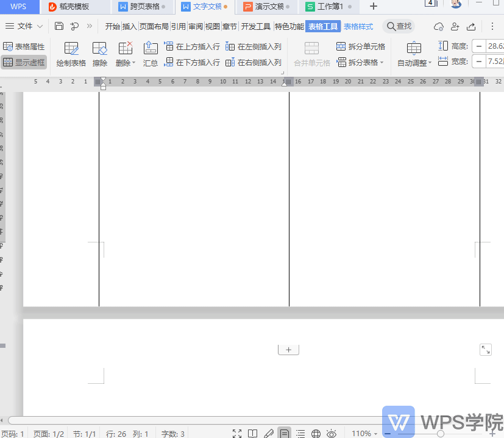Click the undo icon in quick toolbar
The image size is (504, 438).
click(x=74, y=26)
